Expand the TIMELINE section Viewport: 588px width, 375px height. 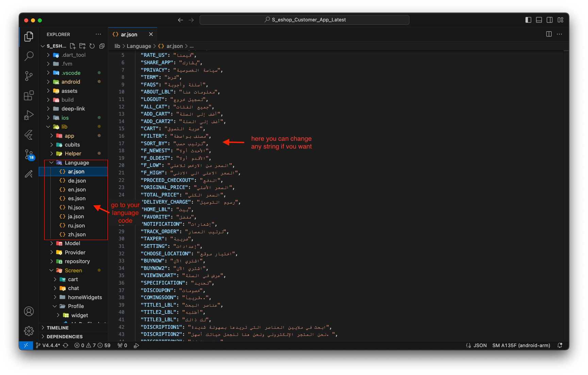(57, 328)
